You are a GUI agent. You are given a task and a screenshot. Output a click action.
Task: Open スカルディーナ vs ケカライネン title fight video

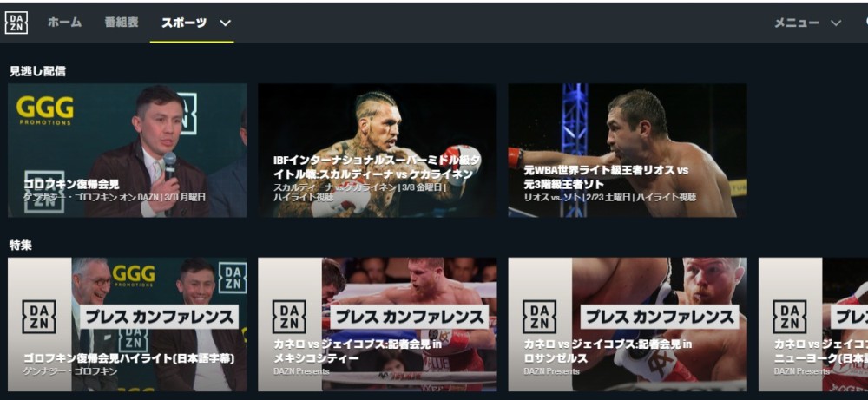[x=378, y=150]
